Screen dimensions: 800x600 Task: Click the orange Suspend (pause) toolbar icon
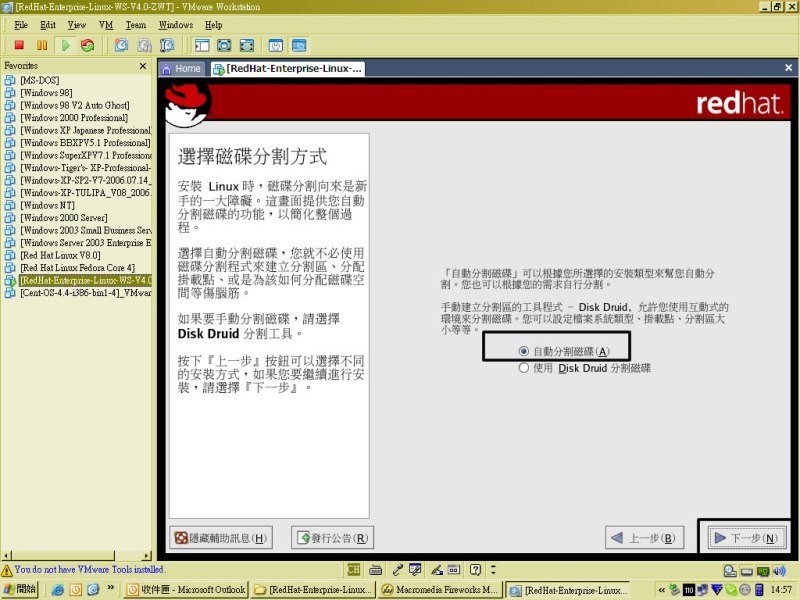(x=42, y=45)
